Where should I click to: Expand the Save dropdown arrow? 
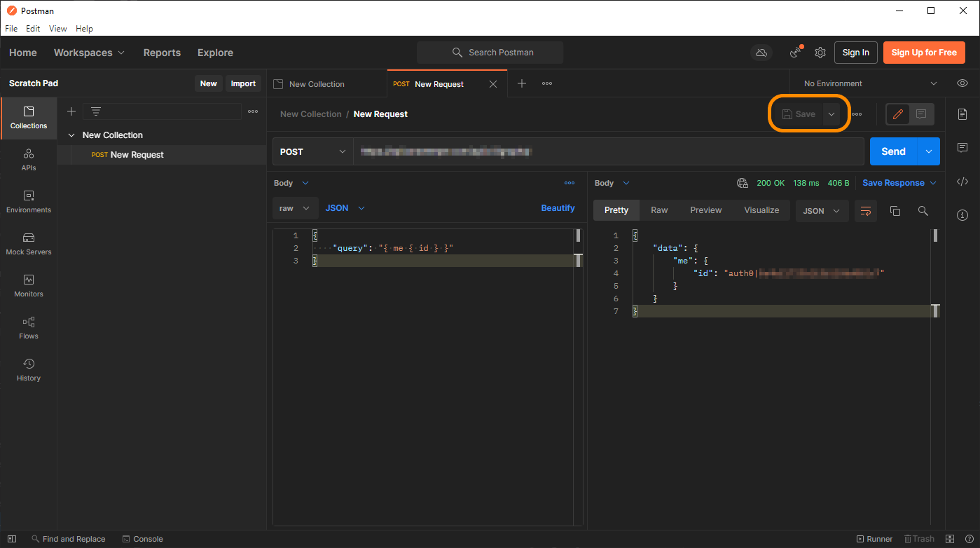[x=831, y=114]
